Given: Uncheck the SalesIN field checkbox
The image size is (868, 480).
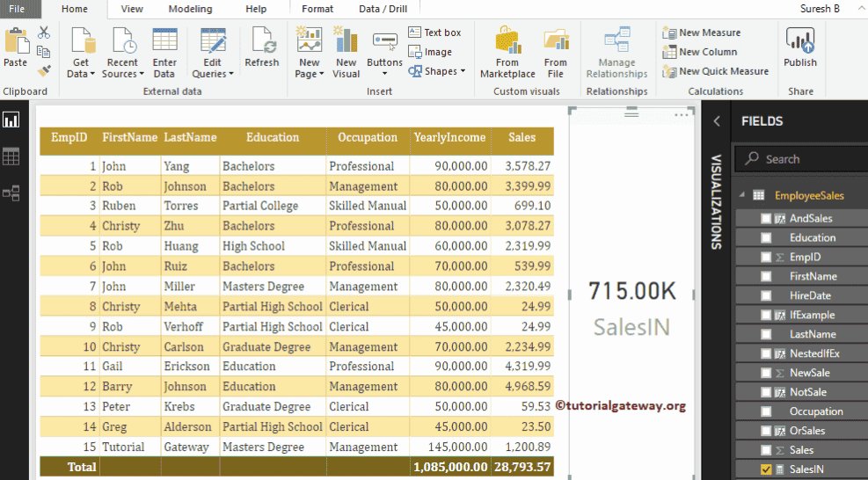Looking at the screenshot, I should pyautogui.click(x=766, y=469).
